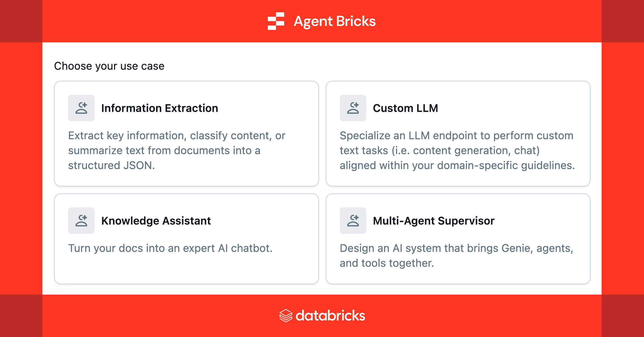Click empty space right of Information Extraction title
644x337 pixels.
(x=268, y=108)
